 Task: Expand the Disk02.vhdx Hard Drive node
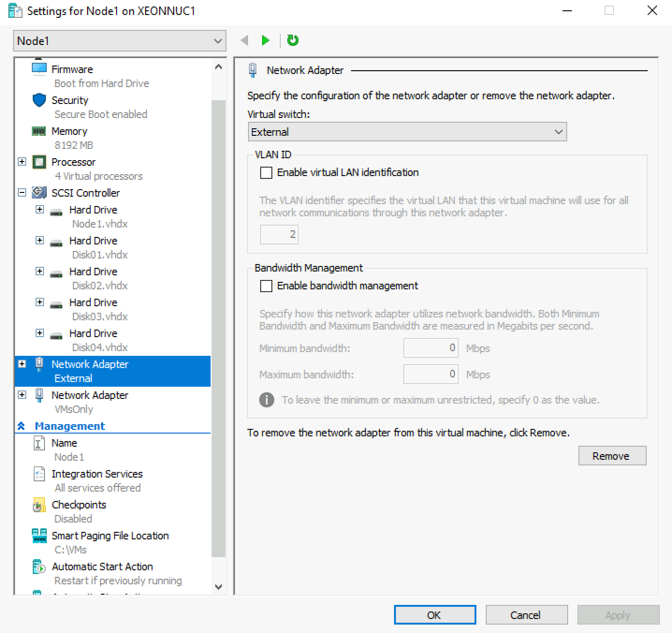[40, 271]
